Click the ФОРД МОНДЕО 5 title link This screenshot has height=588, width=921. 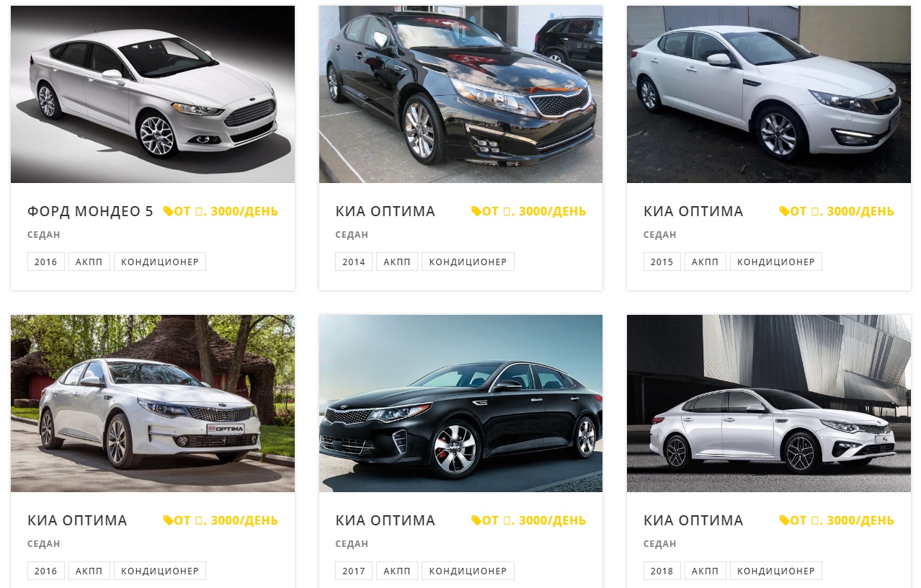tap(90, 211)
